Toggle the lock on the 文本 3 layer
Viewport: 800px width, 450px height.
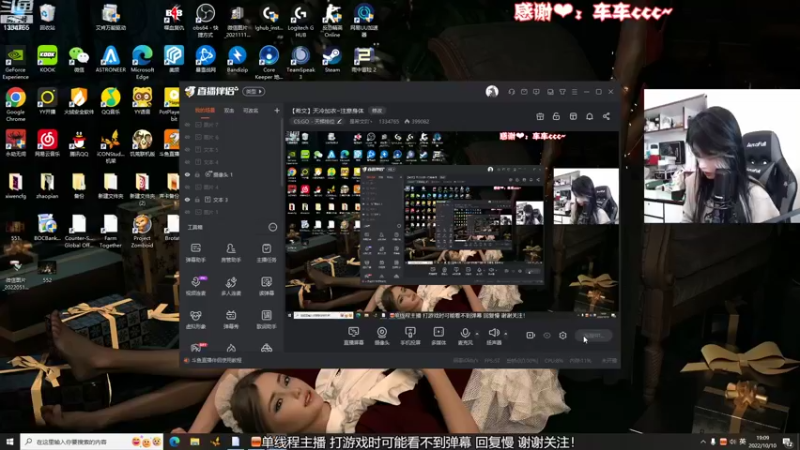[197, 199]
